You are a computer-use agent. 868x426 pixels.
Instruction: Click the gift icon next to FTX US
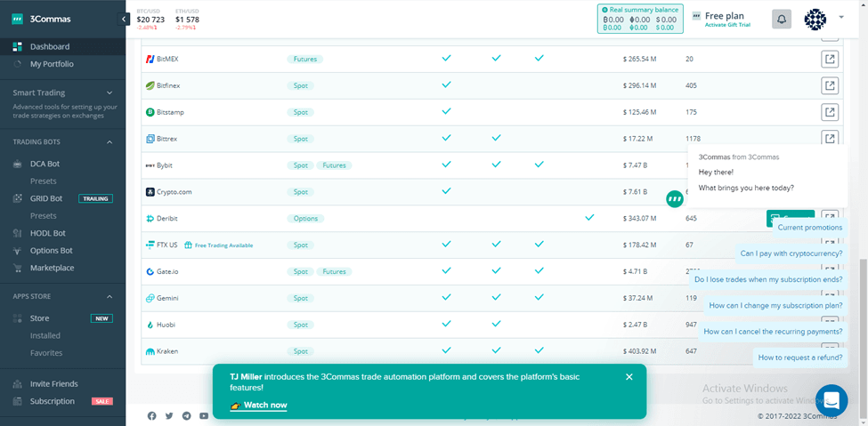(188, 245)
